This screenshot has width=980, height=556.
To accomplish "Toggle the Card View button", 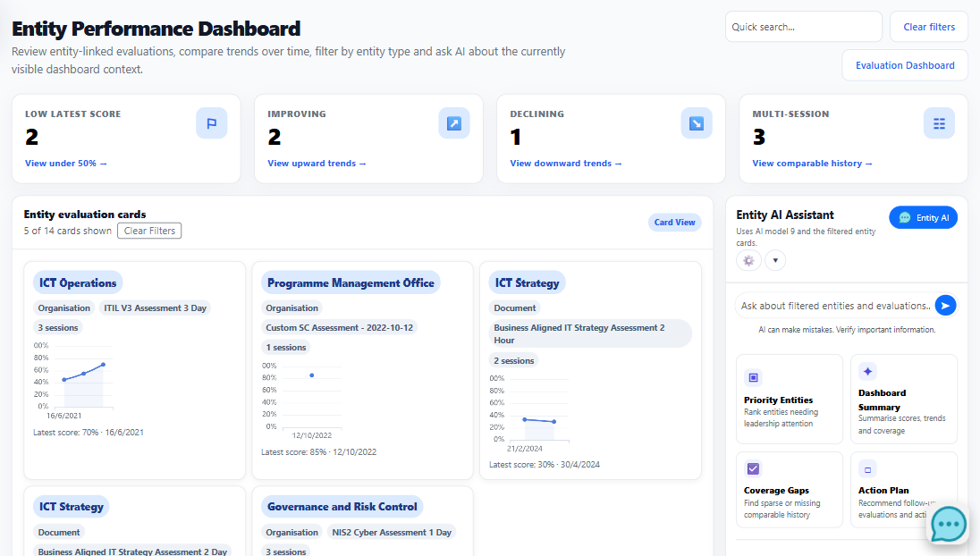I will pos(674,223).
